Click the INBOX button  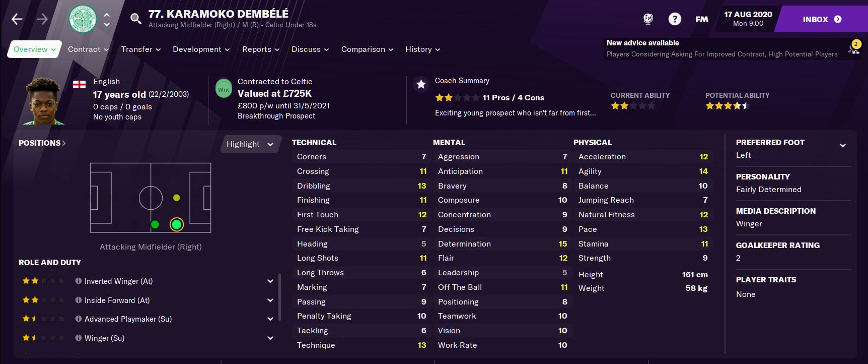click(822, 19)
